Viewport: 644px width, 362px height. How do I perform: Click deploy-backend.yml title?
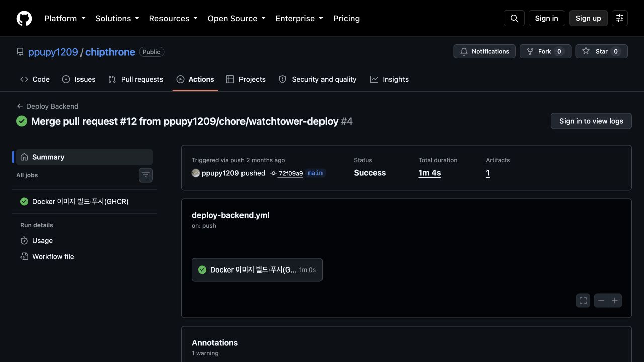coord(230,215)
